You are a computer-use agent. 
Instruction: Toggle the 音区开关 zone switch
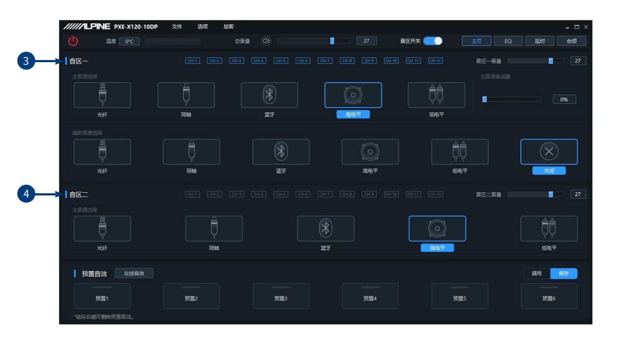[433, 41]
